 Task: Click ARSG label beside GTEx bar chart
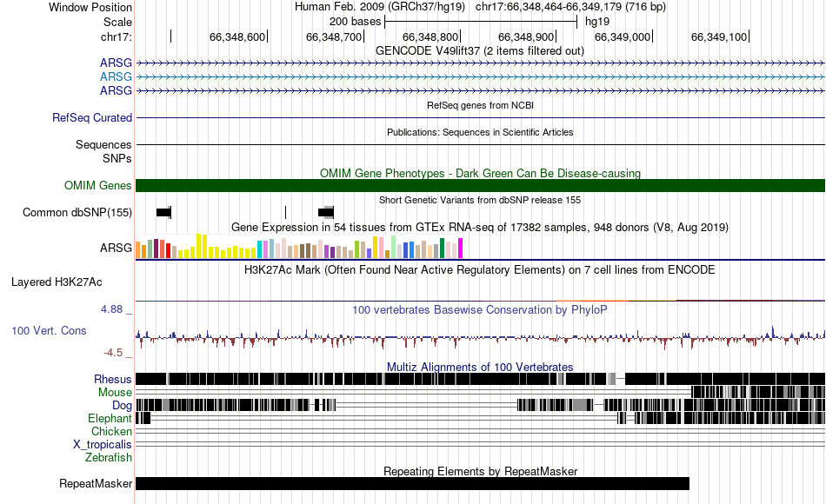coord(116,248)
